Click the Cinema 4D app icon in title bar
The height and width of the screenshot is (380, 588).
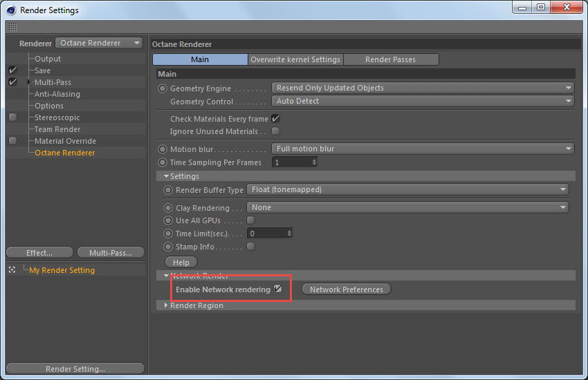coord(11,10)
